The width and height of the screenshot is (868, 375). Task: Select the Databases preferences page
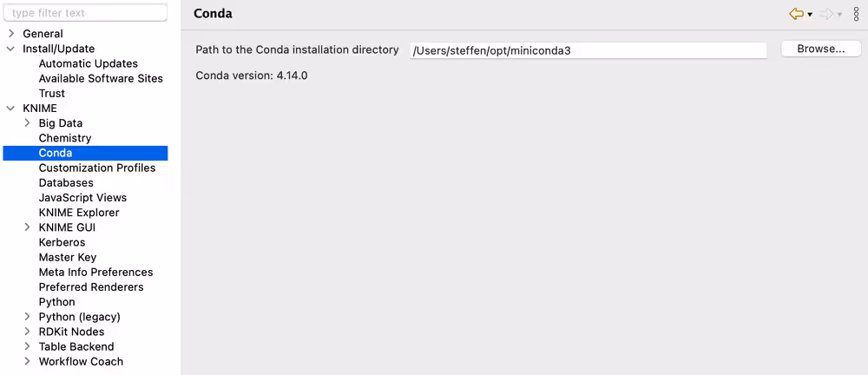(66, 183)
